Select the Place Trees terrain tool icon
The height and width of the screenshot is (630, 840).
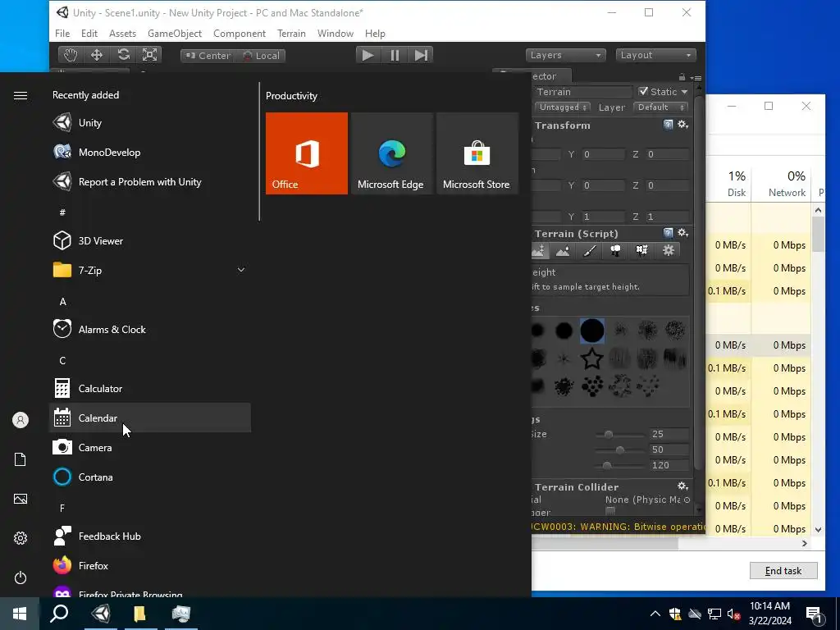click(615, 251)
